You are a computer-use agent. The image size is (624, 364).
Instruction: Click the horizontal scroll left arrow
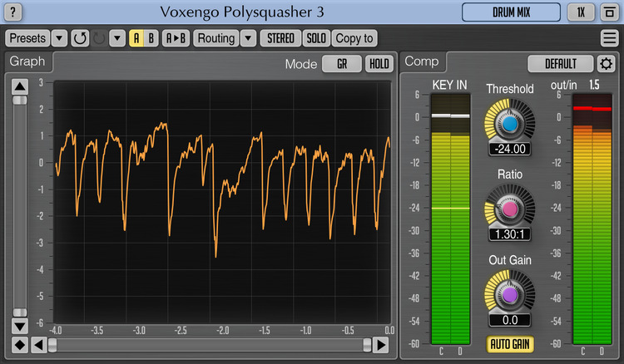click(38, 345)
